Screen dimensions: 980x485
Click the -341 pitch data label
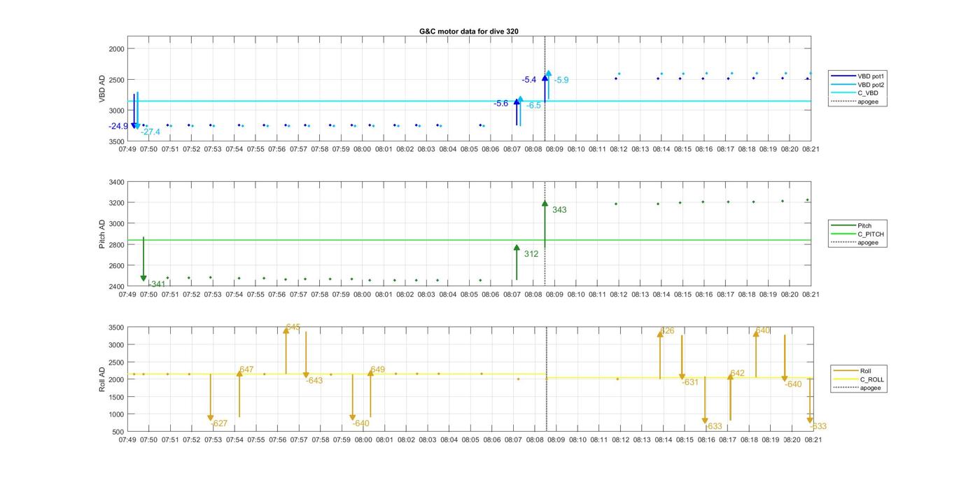[157, 284]
